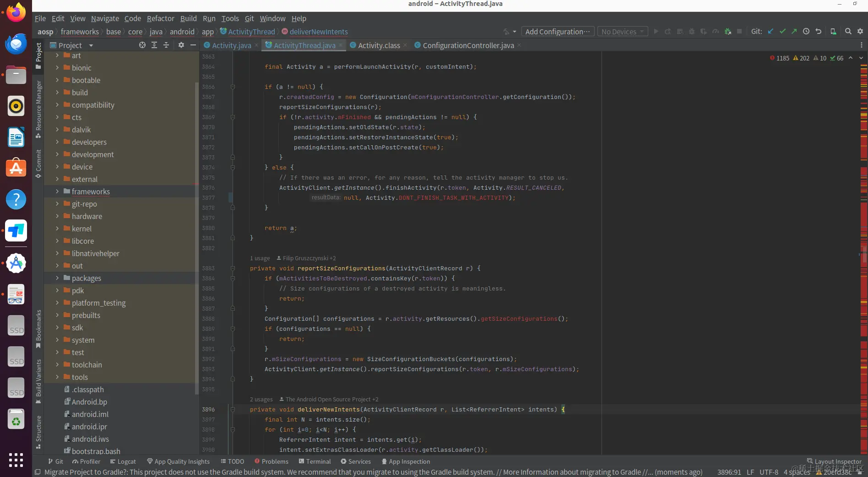Switch to ConfigurationController.java tab
The height and width of the screenshot is (477, 868).
[x=468, y=45]
